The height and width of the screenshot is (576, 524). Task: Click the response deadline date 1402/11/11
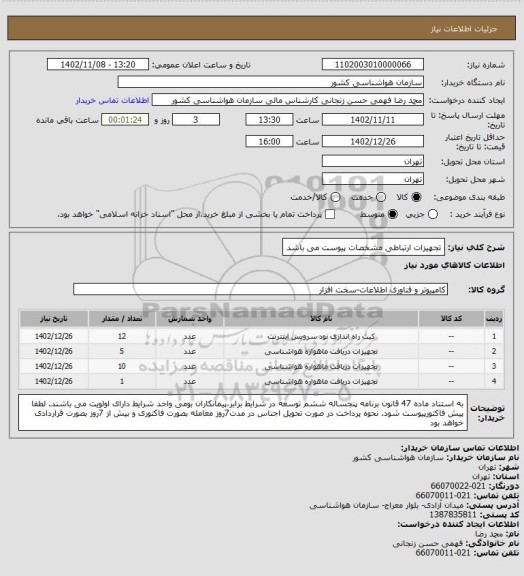point(373,120)
